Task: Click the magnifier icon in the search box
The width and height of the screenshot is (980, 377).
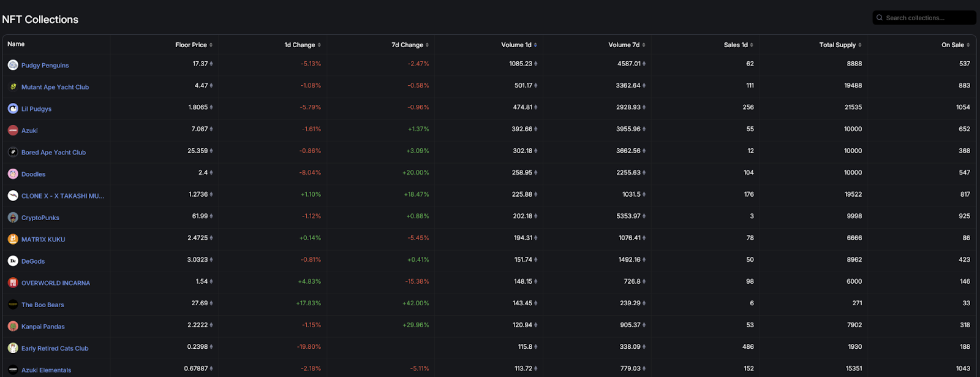Action: click(x=880, y=18)
